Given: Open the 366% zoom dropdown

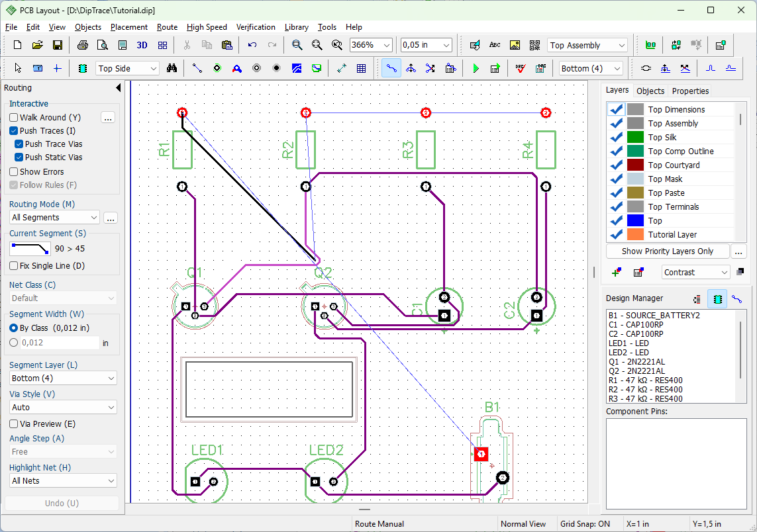Looking at the screenshot, I should pos(387,46).
